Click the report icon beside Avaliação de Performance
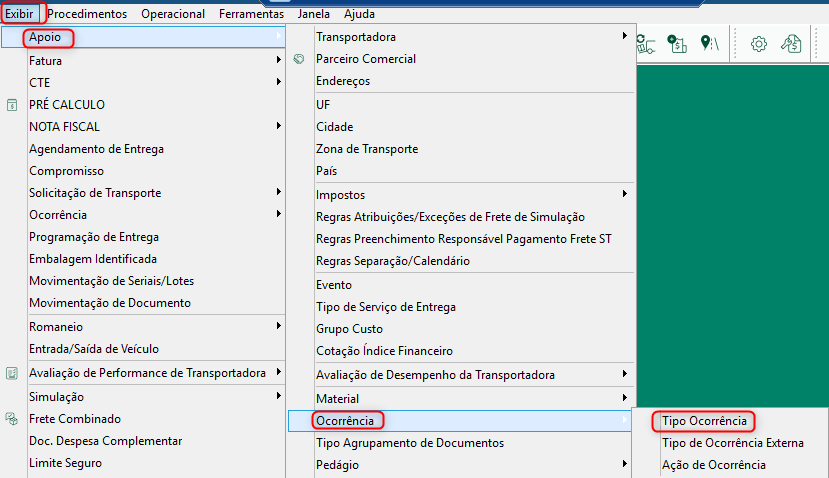829x478 pixels. pyautogui.click(x=12, y=373)
